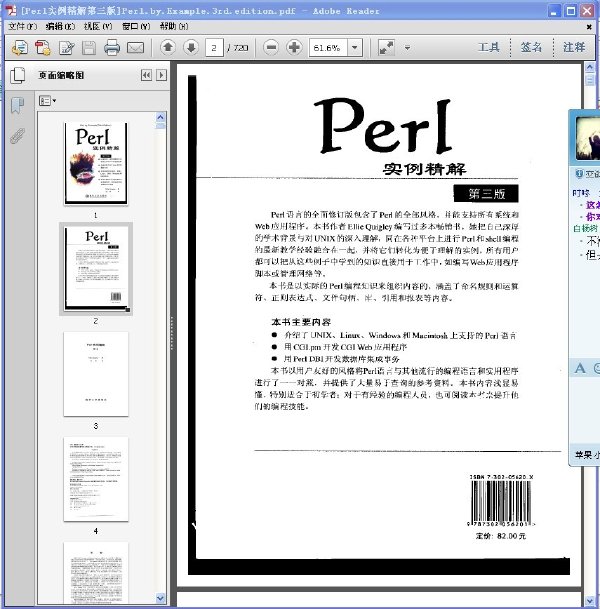Click the Adobe Reader title bar icon
This screenshot has width=600, height=609.
pos(11,10)
